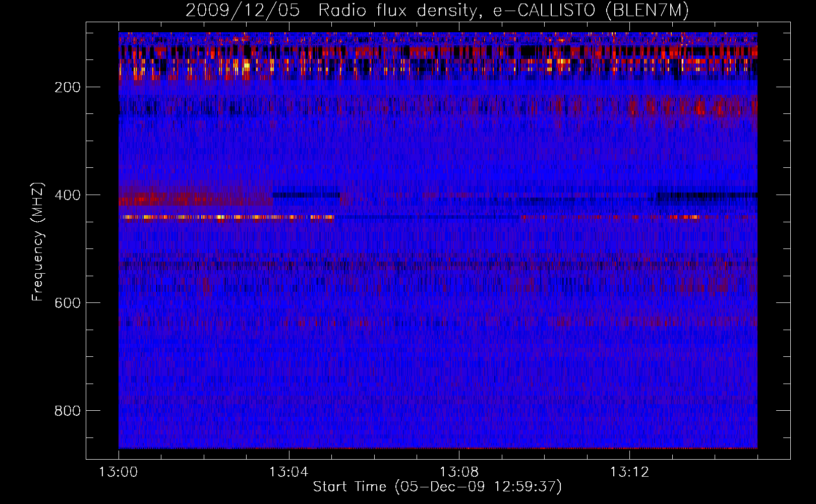Click the 'Frequency (MHZ)' axis label
The image size is (816, 504).
point(37,242)
